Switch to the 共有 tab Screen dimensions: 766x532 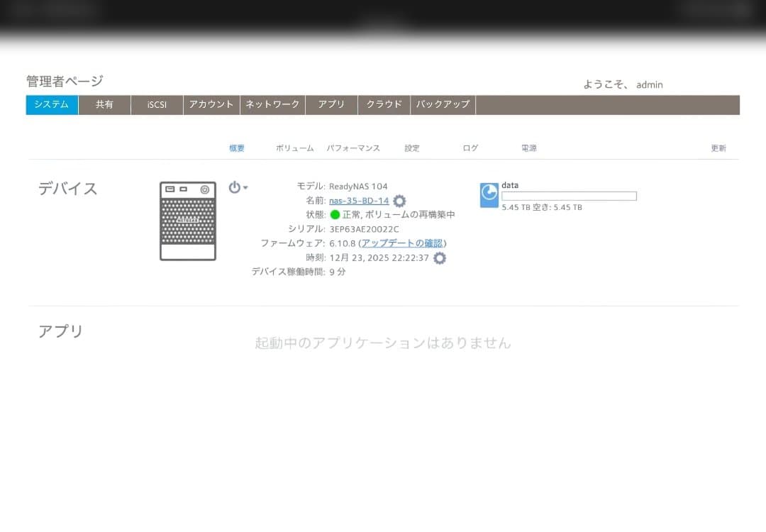click(104, 104)
